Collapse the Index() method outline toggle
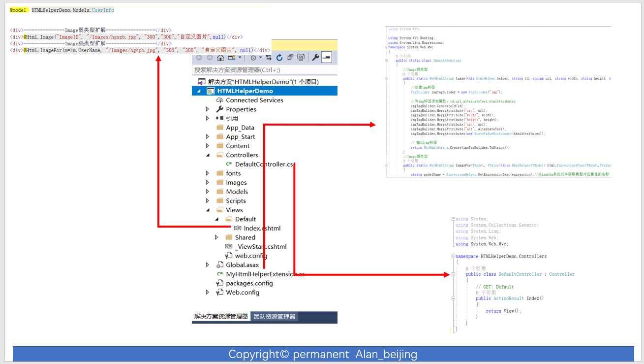The width and height of the screenshot is (644, 364). point(452,298)
